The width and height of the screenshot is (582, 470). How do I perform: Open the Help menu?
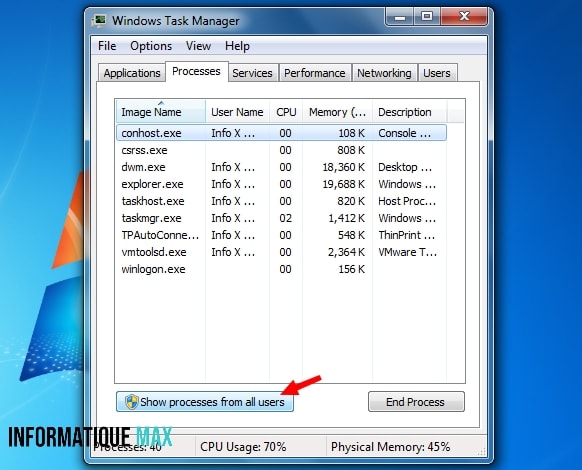(237, 46)
